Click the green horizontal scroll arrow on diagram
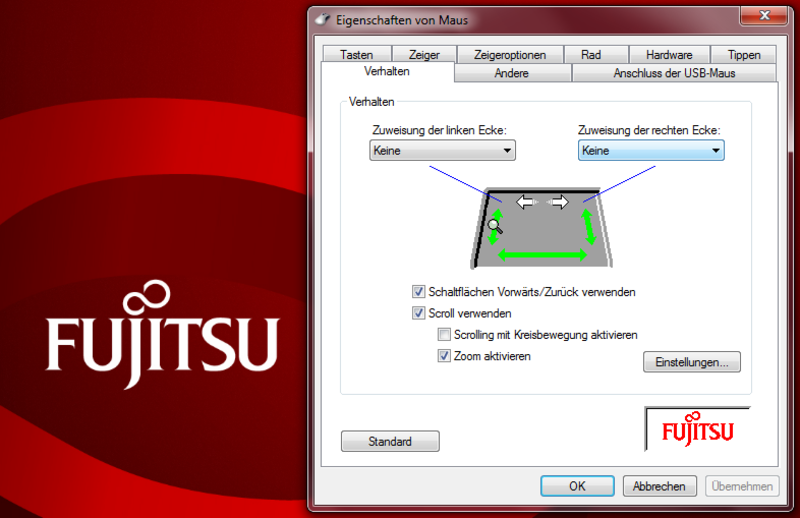Image resolution: width=800 pixels, height=518 pixels. coord(542,254)
